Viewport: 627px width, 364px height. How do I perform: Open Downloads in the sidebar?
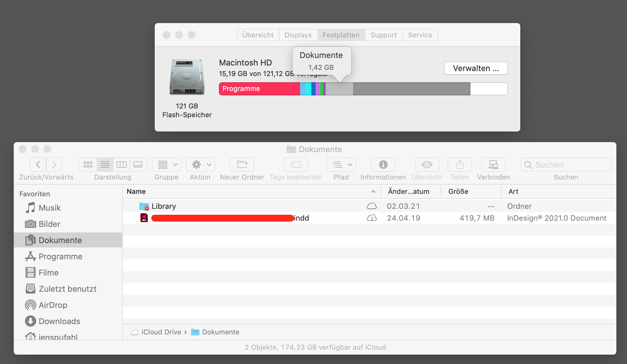[x=59, y=321]
